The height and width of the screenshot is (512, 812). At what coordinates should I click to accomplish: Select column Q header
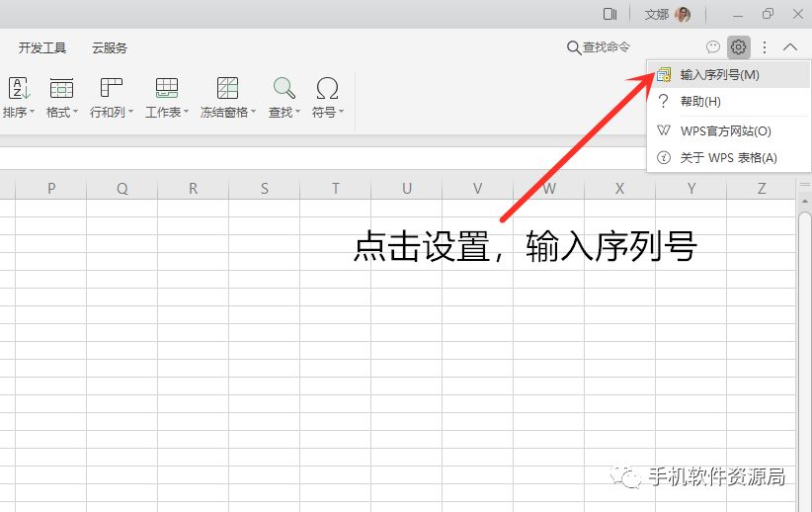pyautogui.click(x=122, y=189)
